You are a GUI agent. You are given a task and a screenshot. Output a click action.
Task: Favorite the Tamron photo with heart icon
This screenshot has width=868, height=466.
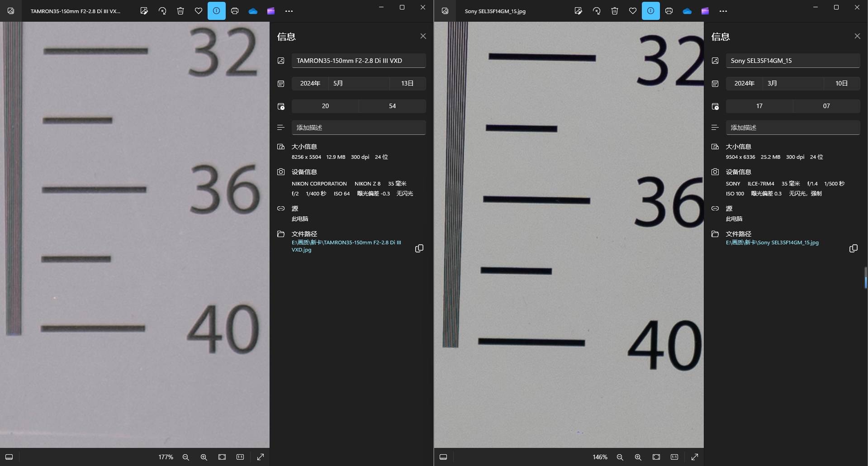(x=199, y=11)
